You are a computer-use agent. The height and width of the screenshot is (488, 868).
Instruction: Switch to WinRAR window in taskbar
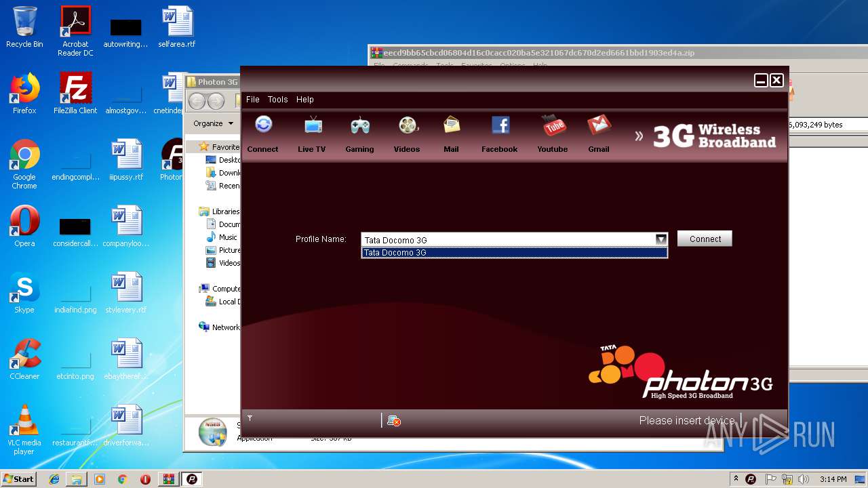(x=168, y=479)
